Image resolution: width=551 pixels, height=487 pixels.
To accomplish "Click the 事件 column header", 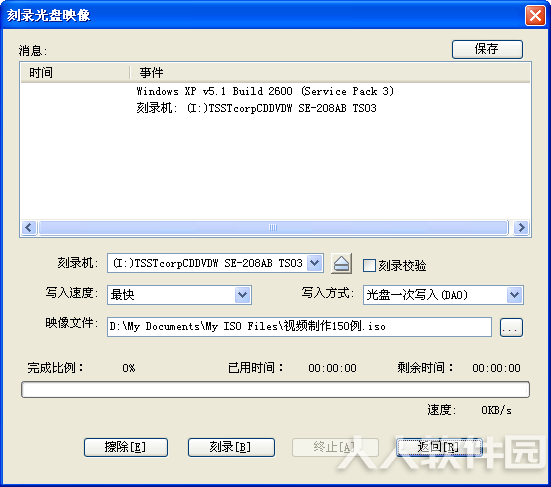I will pos(330,73).
